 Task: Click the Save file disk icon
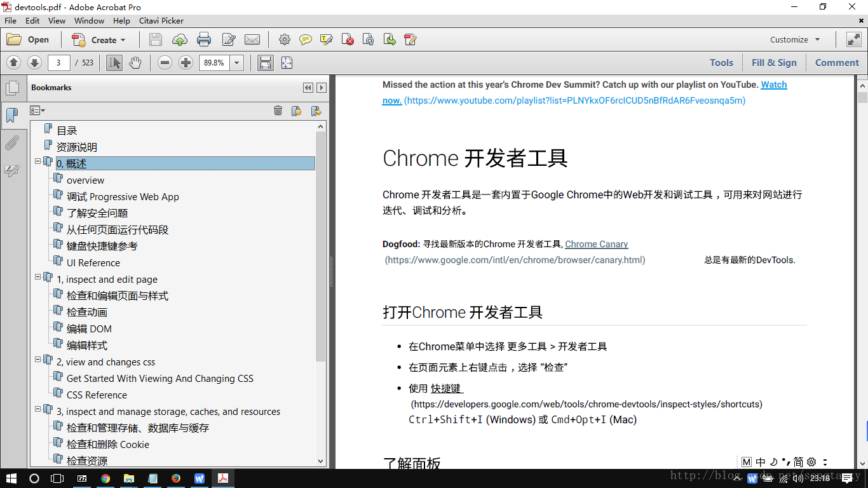[x=155, y=39]
